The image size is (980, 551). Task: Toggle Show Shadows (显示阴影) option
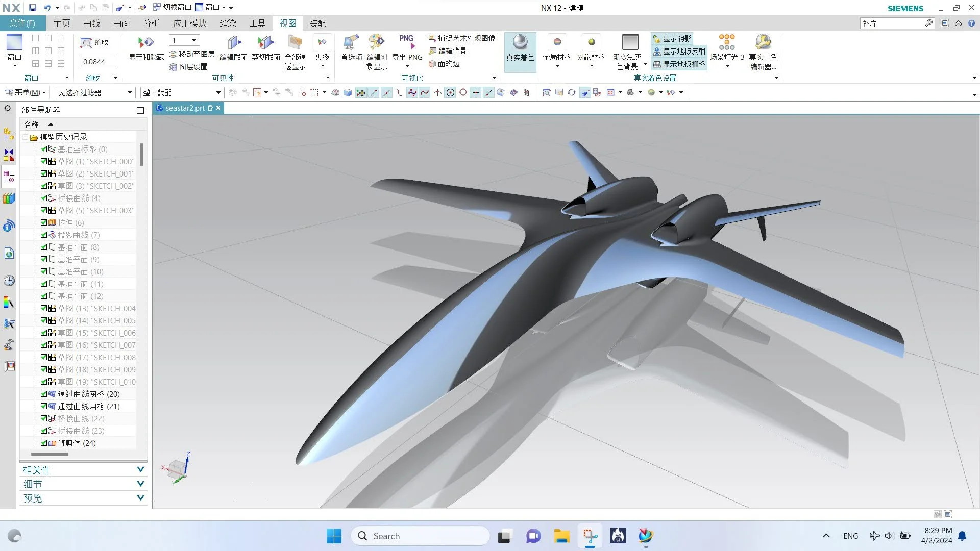click(673, 39)
